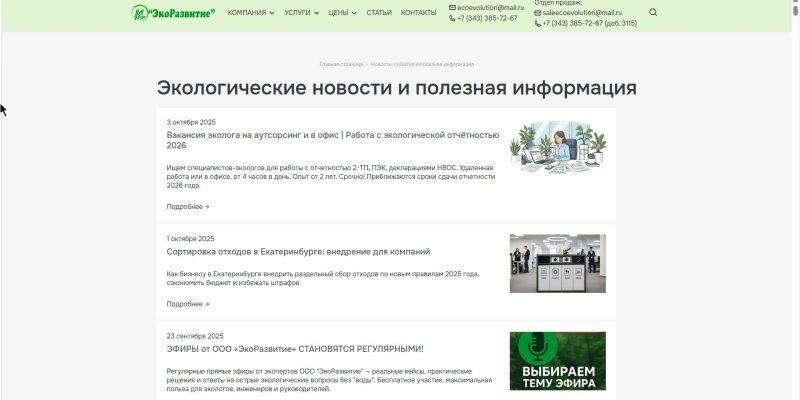Click the recycling bins office photo thumbnail
The image size is (800, 400).
[557, 263]
